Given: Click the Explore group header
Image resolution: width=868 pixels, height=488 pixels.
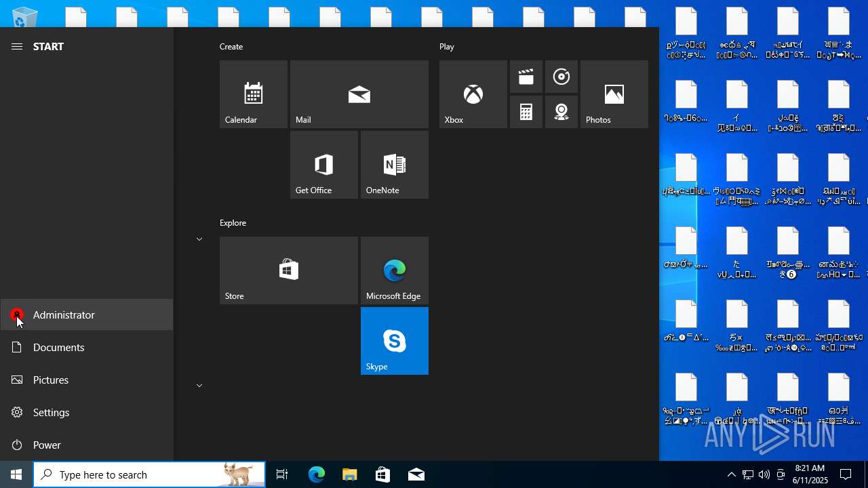Looking at the screenshot, I should pos(233,222).
